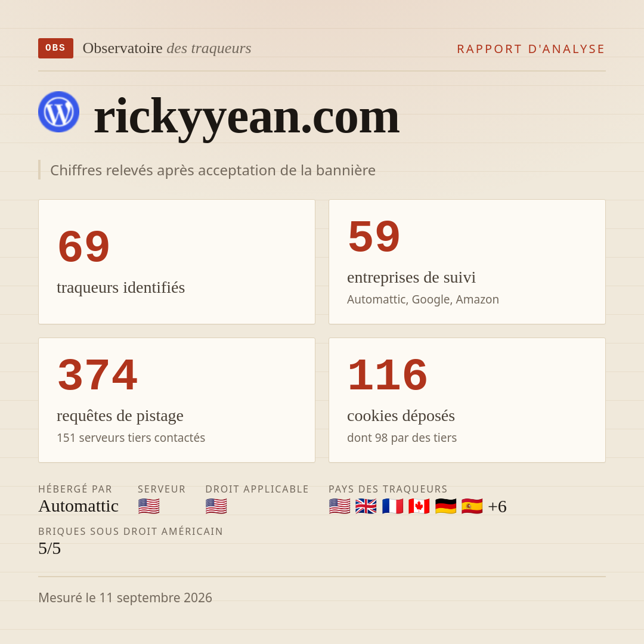Select the 116 cookies déposés card
This screenshot has height=644, width=644.
point(467,400)
